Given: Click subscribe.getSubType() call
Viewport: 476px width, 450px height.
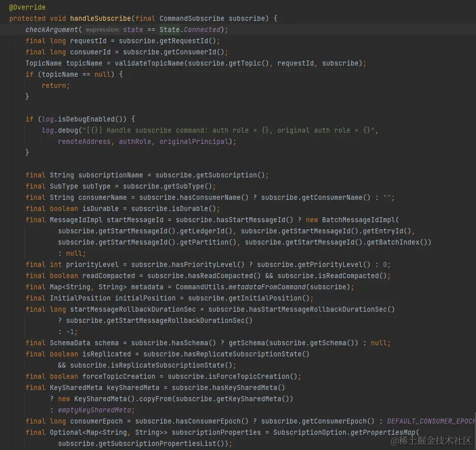Looking at the screenshot, I should 167,186.
